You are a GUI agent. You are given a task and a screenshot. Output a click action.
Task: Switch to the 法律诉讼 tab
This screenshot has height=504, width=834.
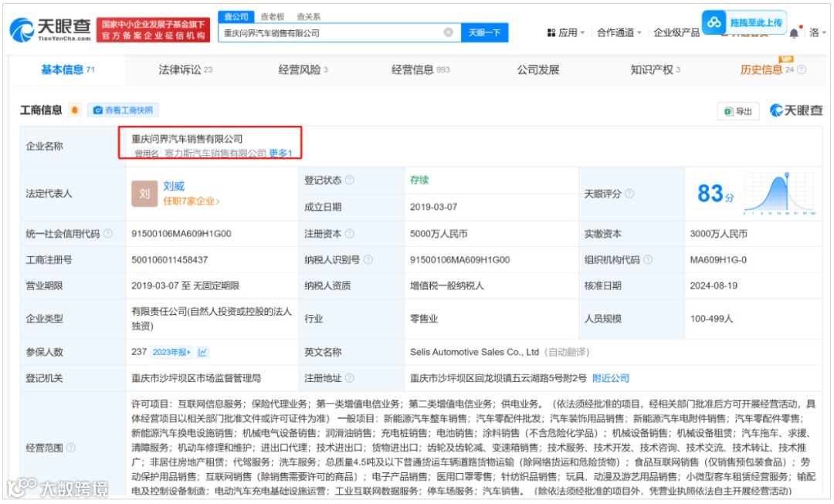click(185, 69)
